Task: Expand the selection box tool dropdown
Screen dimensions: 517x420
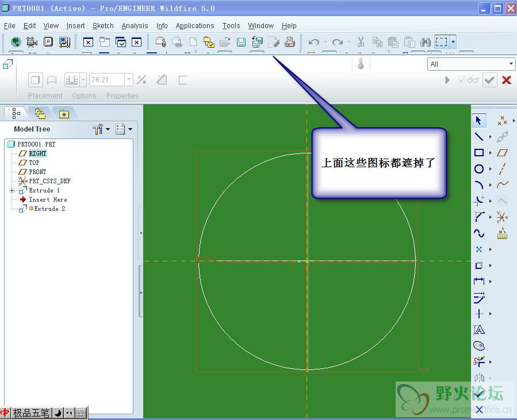Action: coord(453,42)
